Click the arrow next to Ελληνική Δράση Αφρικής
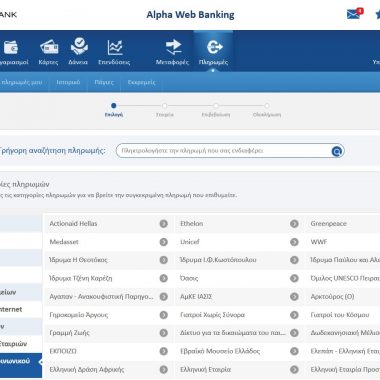Image resolution: width=380 pixels, height=380 pixels. [163, 369]
